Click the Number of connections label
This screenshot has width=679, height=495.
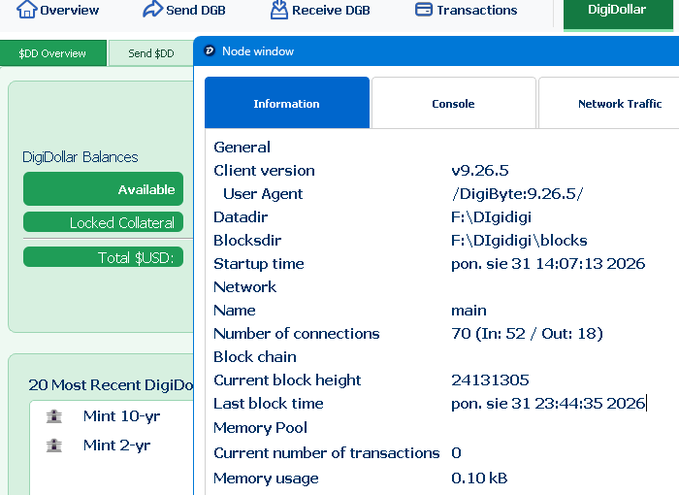pos(296,333)
